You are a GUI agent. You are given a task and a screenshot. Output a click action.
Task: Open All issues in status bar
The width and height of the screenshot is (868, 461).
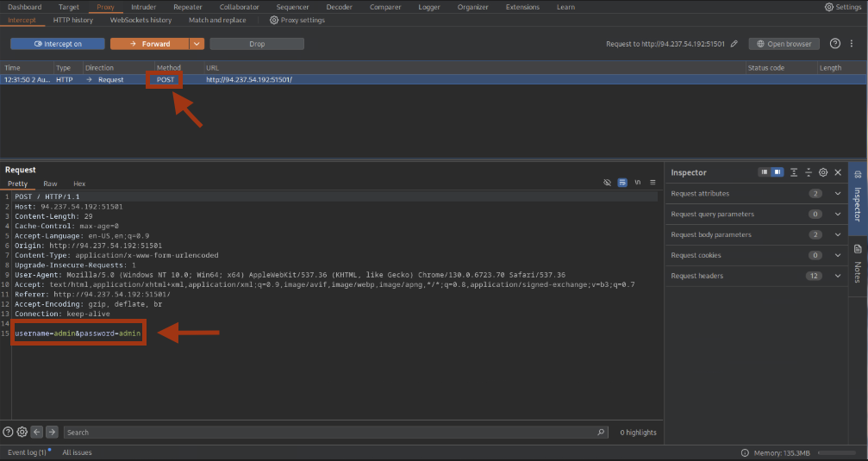pos(77,452)
